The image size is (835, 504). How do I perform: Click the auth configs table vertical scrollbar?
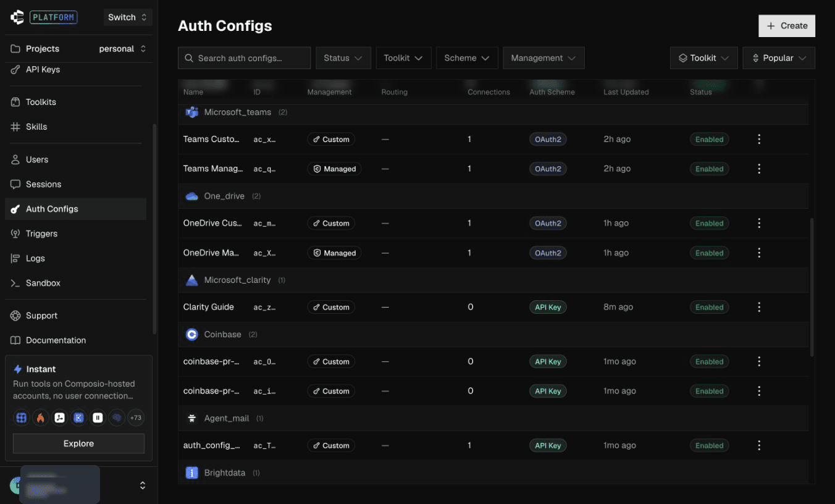pyautogui.click(x=812, y=287)
